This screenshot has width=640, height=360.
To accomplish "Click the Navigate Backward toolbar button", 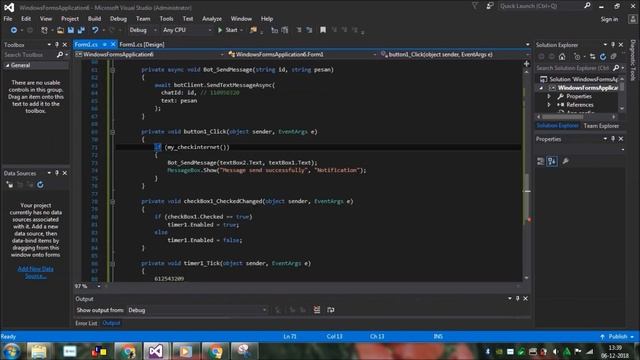I will coord(13,30).
